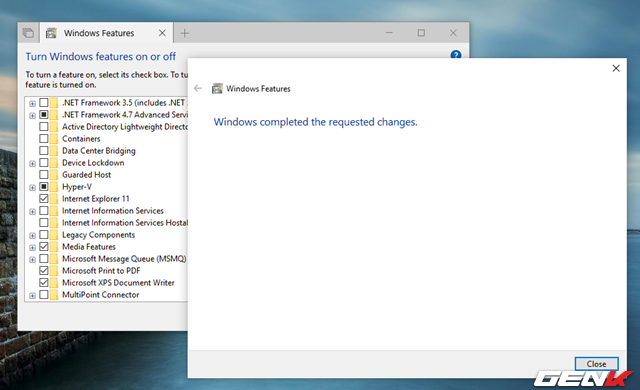
Task: Toggle .NET Framework 4.7 Advanced Services checkbox
Action: tap(44, 115)
